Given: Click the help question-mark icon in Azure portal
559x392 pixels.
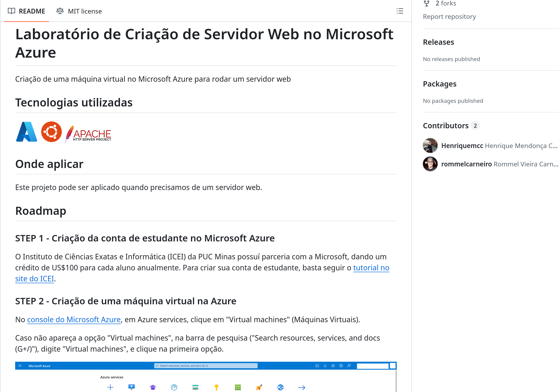Looking at the screenshot, I should click(341, 366).
